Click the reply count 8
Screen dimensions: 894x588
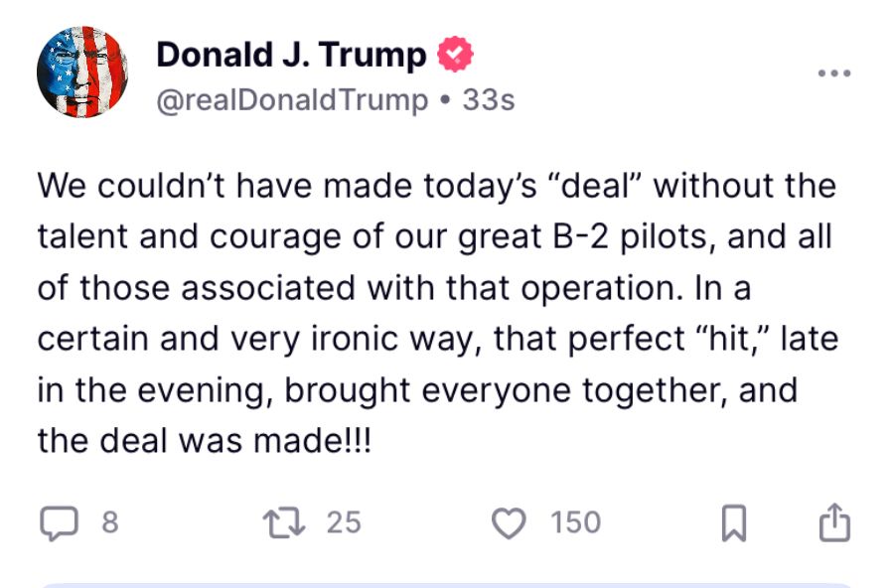[109, 523]
